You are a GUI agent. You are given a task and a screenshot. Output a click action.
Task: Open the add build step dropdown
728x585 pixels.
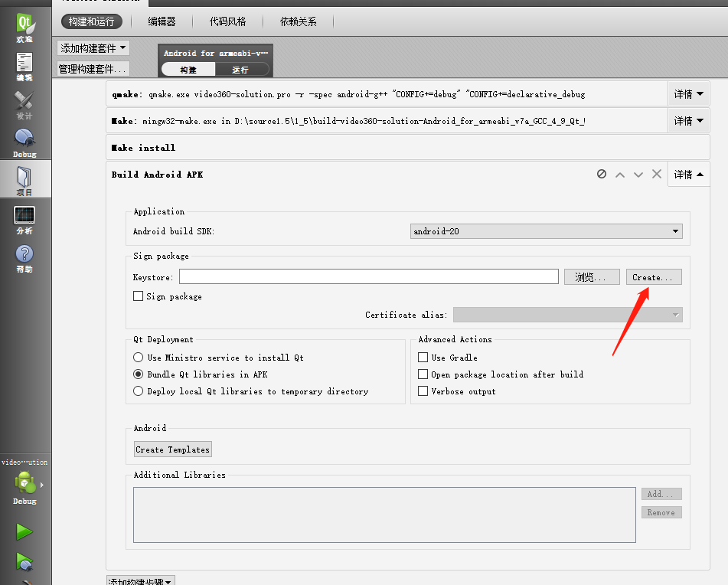(x=141, y=580)
